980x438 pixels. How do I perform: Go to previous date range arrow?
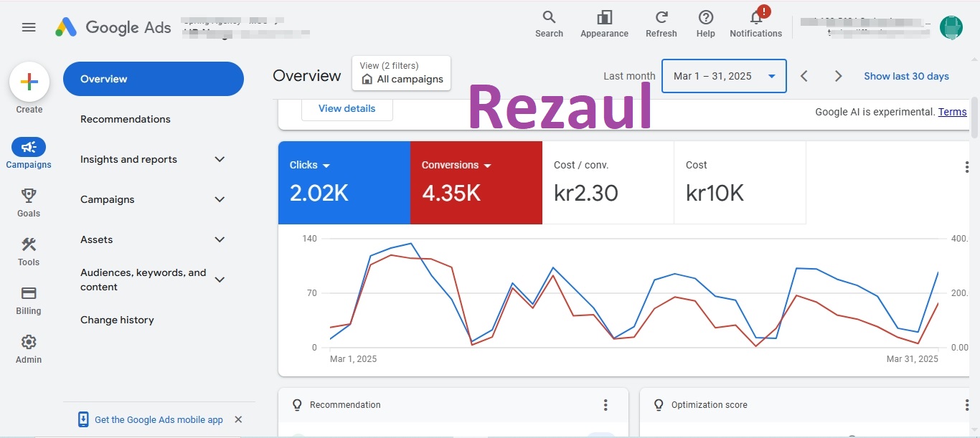pyautogui.click(x=804, y=76)
